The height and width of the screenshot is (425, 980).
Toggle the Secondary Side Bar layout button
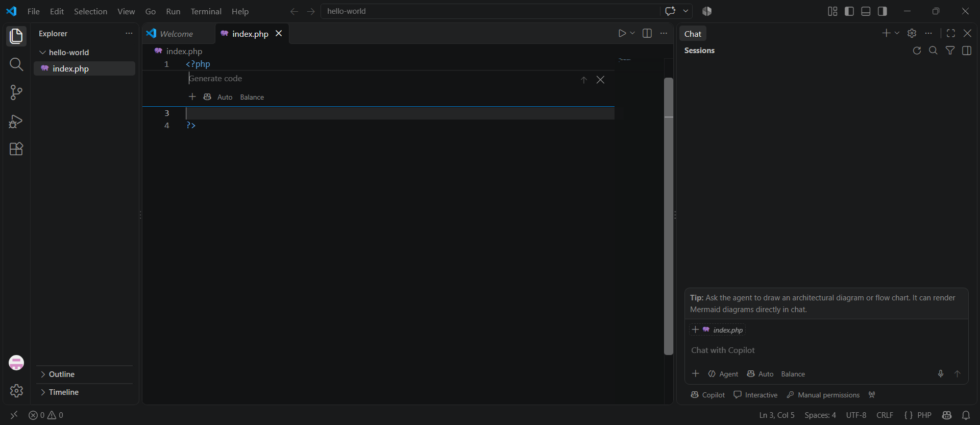point(883,11)
